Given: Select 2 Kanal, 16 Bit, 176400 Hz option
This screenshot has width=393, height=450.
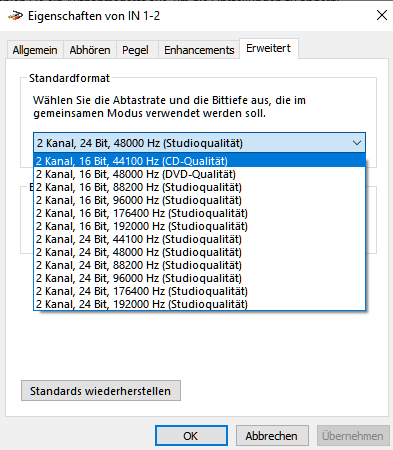Looking at the screenshot, I should (x=199, y=213).
